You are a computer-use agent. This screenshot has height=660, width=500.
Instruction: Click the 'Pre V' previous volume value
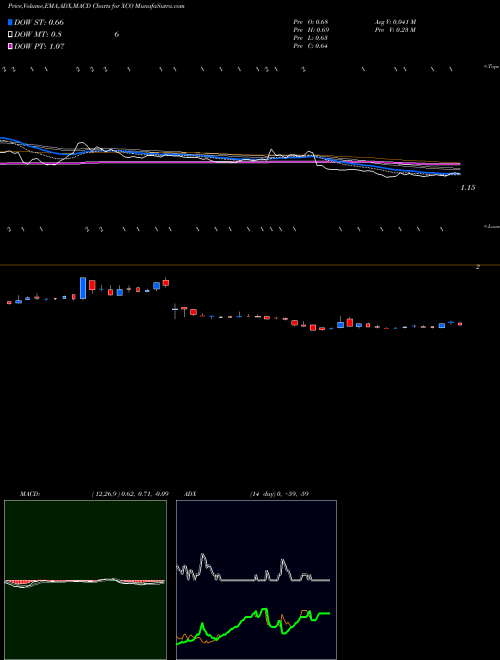point(396,30)
